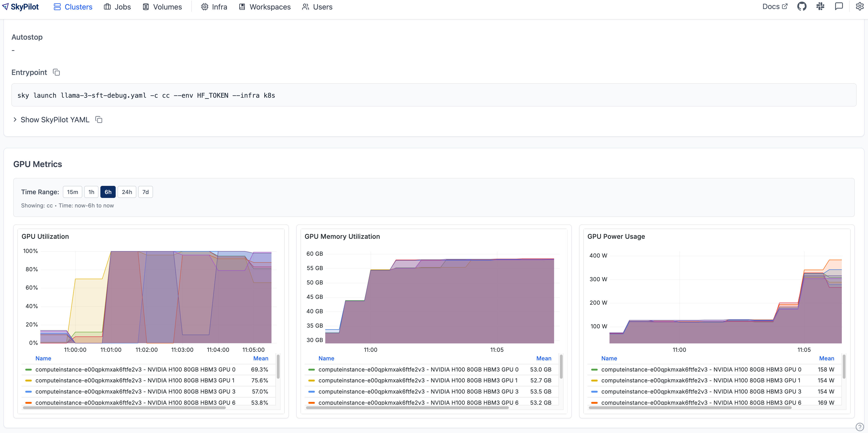
Task: Click GPU 3 blue swatch in Power legend
Action: coord(594,391)
